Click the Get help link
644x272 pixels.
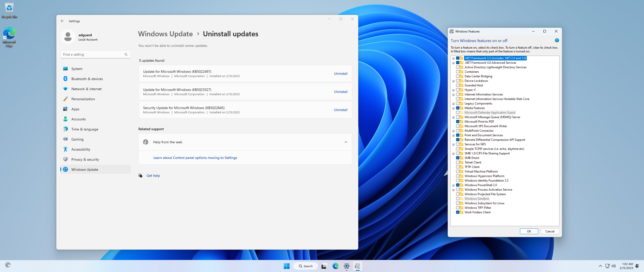pyautogui.click(x=153, y=176)
